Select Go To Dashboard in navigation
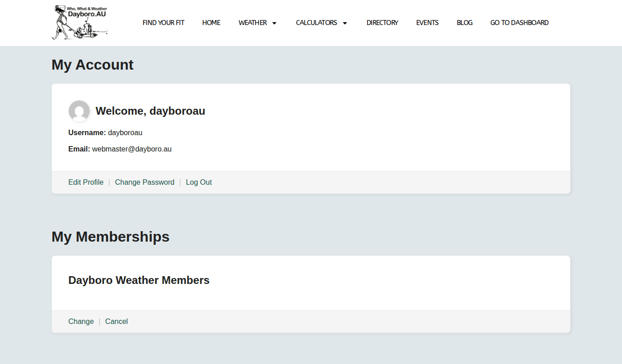This screenshot has width=622, height=364. (x=520, y=23)
